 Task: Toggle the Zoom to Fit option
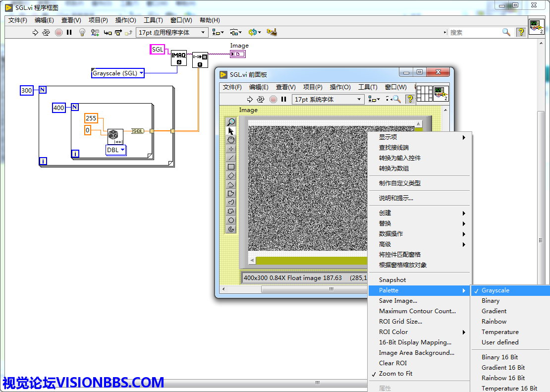pos(395,374)
